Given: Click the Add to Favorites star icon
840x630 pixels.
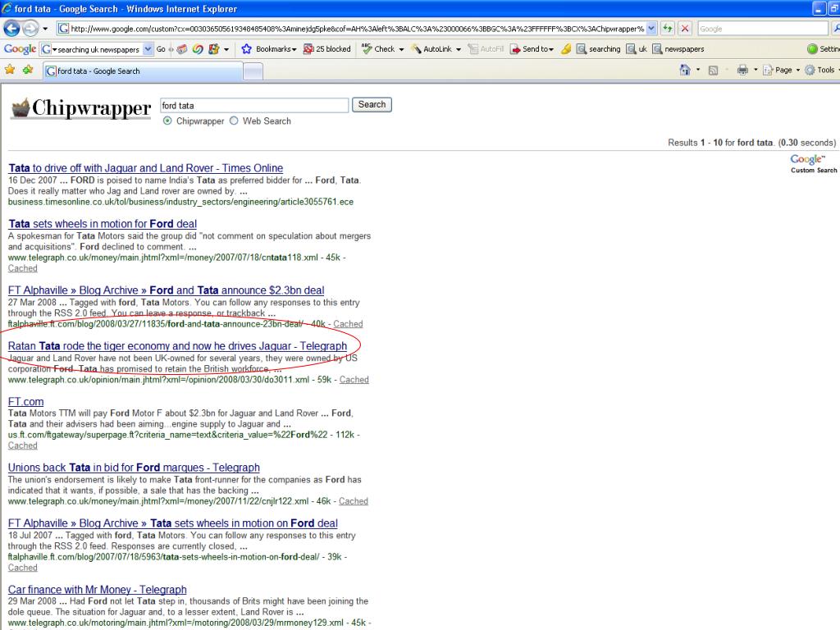Looking at the screenshot, I should coord(28,70).
